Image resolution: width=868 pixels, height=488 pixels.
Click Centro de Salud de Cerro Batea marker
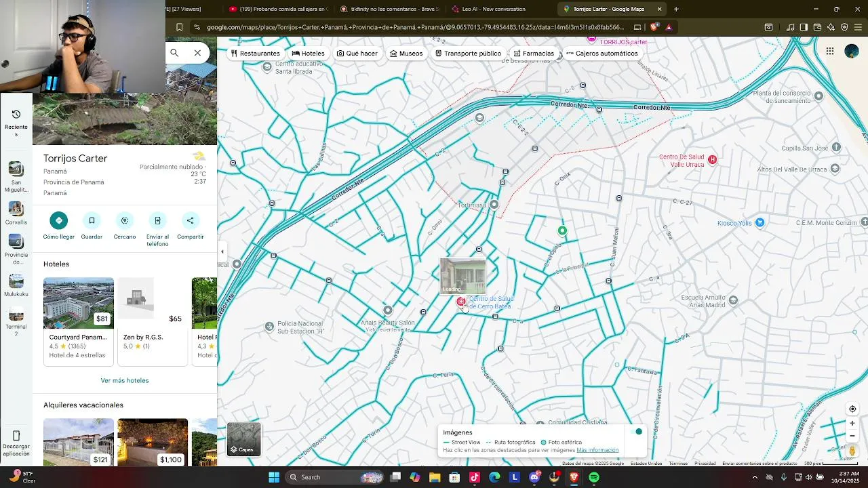461,302
